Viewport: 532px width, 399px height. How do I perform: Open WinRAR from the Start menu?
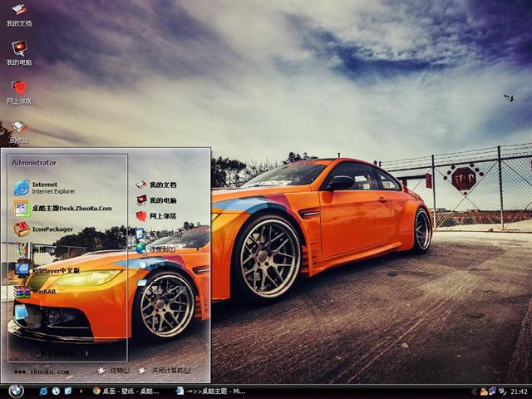point(43,292)
